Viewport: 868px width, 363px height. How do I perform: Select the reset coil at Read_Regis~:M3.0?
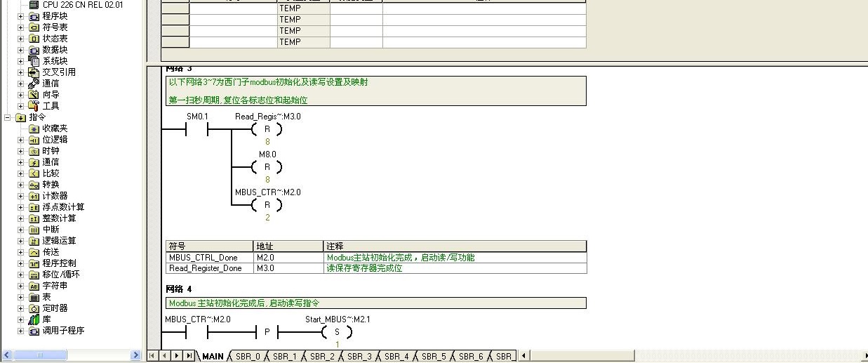click(267, 129)
